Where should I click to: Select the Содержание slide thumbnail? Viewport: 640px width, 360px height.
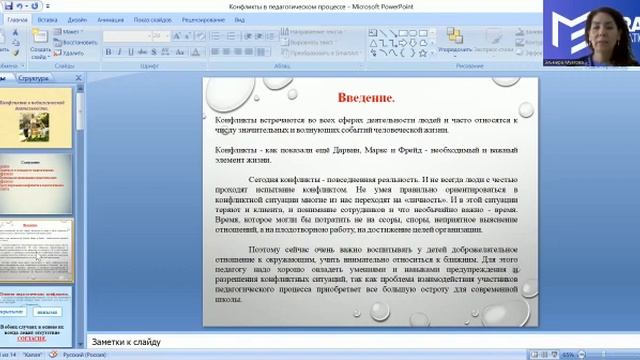pos(36,183)
